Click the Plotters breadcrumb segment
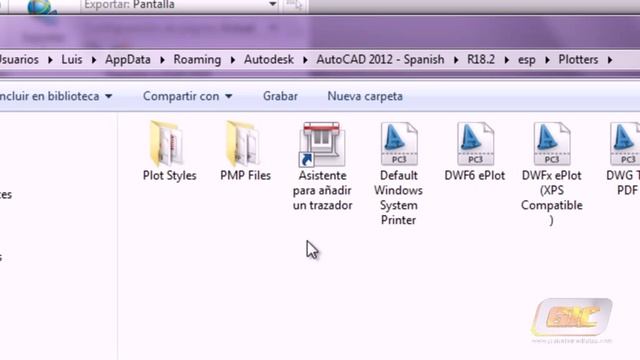 coord(578,60)
